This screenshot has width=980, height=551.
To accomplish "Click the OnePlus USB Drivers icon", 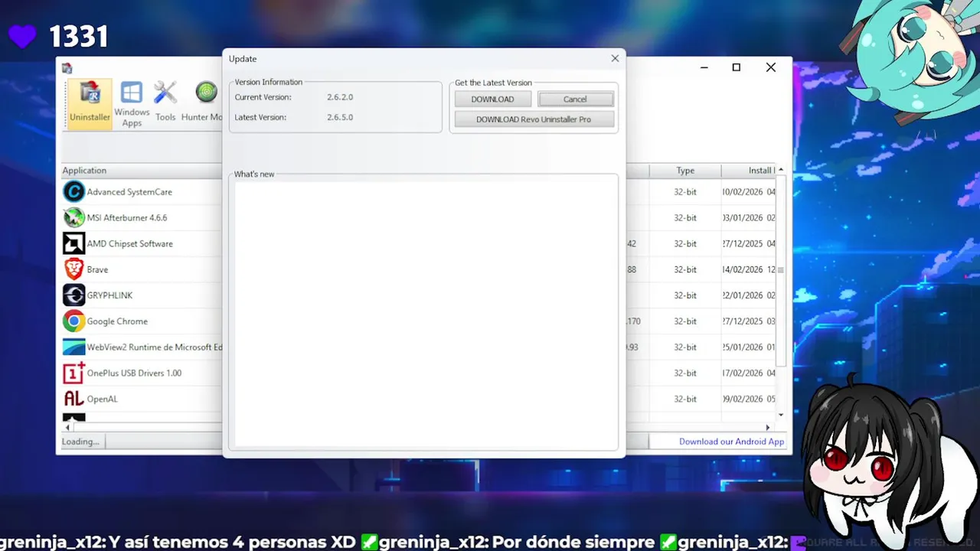I will [73, 373].
